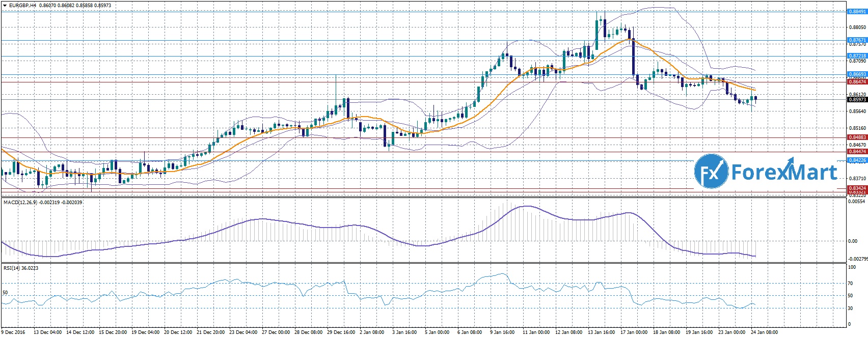
Task: Select the 0.84226 blue price level tag
Action: 857,160
